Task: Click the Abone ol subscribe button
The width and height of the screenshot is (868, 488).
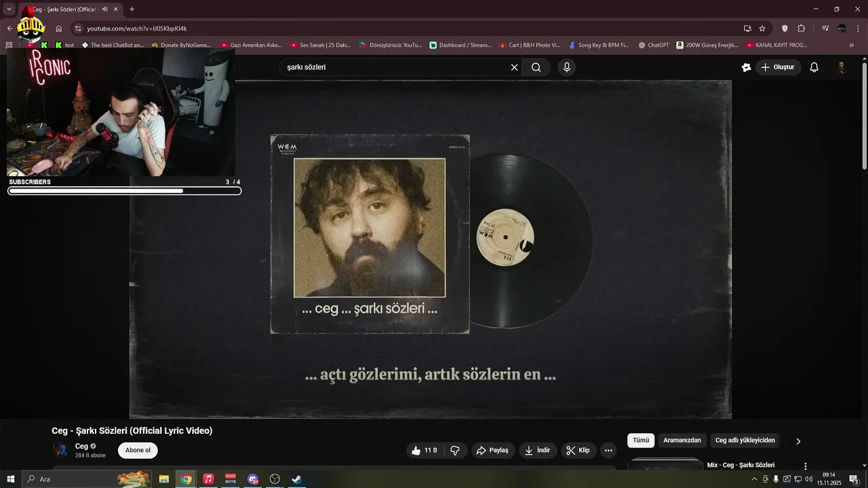Action: 138,450
